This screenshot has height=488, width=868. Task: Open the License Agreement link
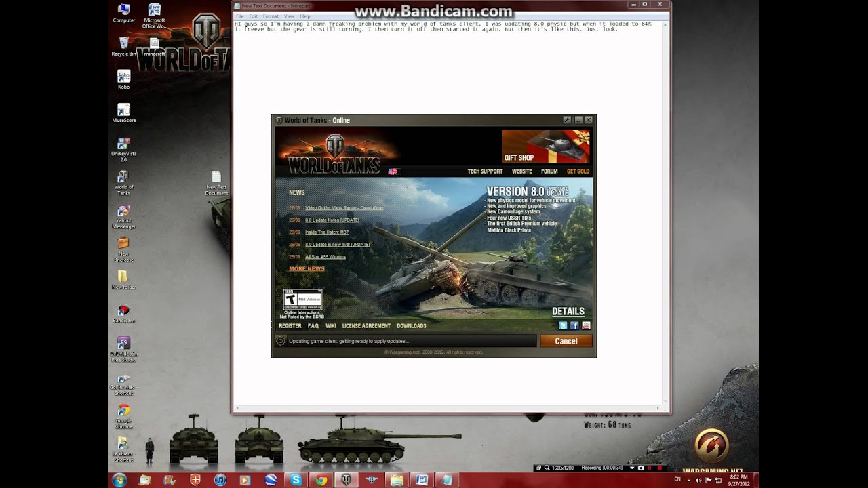(x=366, y=326)
